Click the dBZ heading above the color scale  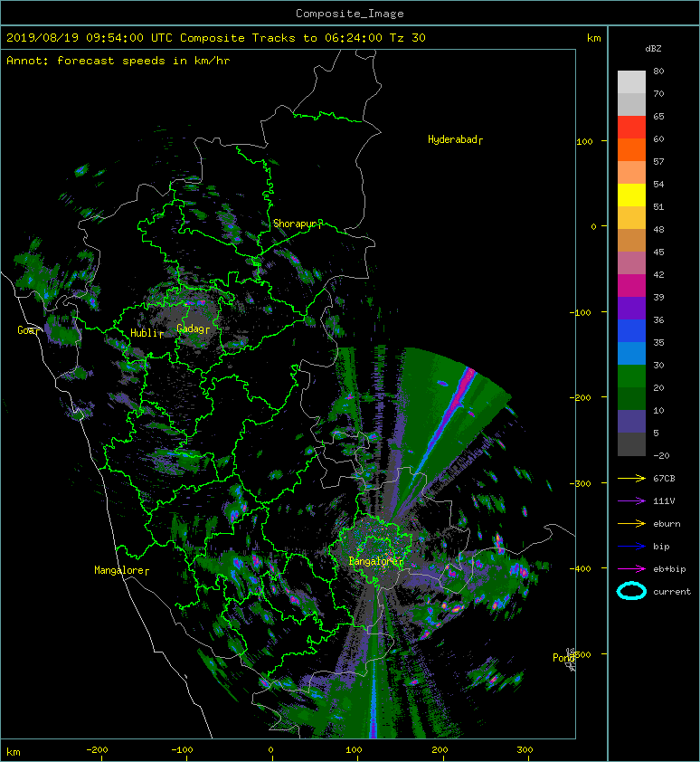[x=653, y=49]
